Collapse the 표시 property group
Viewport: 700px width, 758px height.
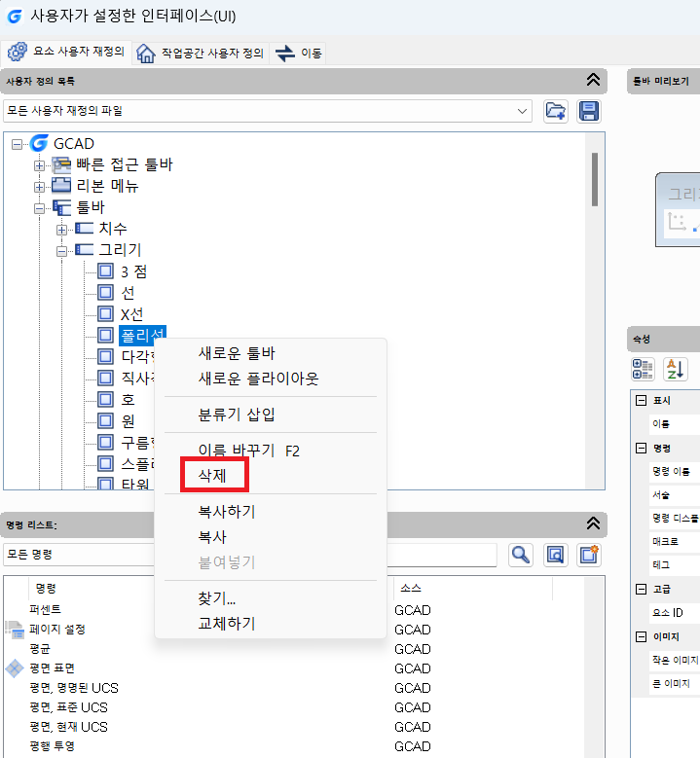pyautogui.click(x=641, y=401)
